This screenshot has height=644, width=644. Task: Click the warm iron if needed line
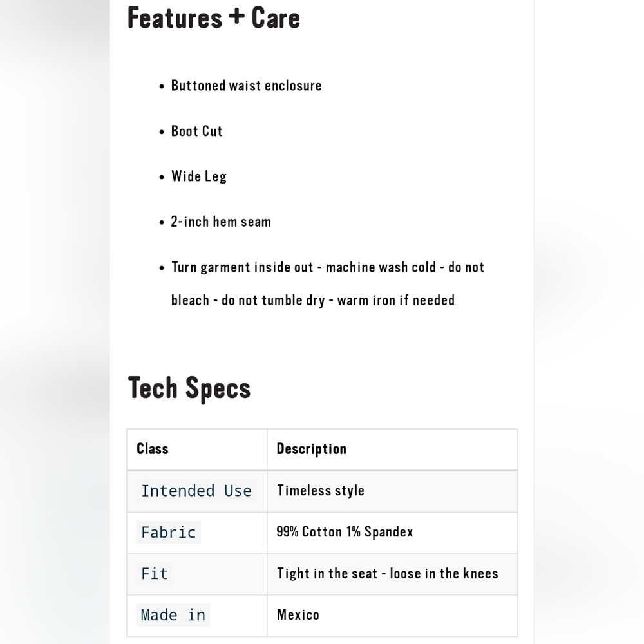tap(395, 300)
